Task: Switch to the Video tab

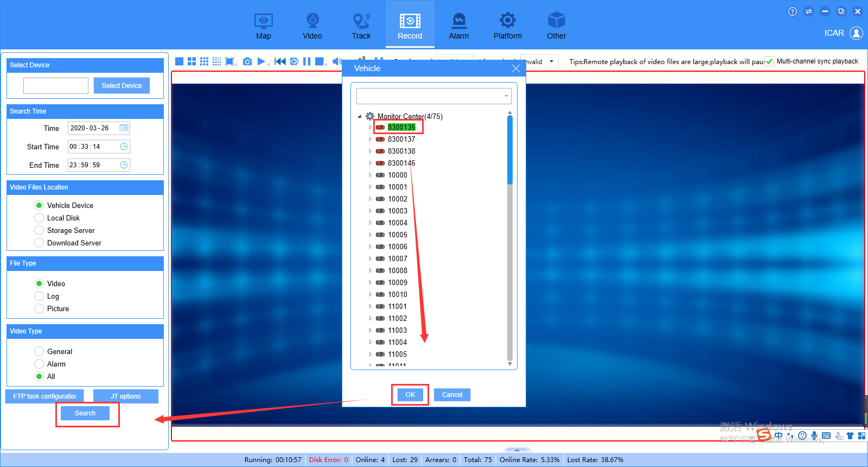Action: pos(312,26)
